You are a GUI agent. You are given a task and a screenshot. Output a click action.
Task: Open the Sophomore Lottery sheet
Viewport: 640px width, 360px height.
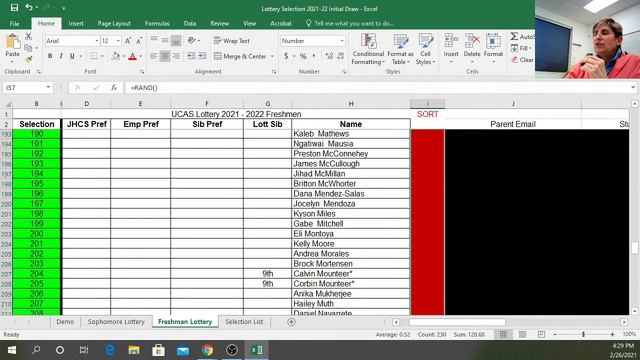point(116,322)
